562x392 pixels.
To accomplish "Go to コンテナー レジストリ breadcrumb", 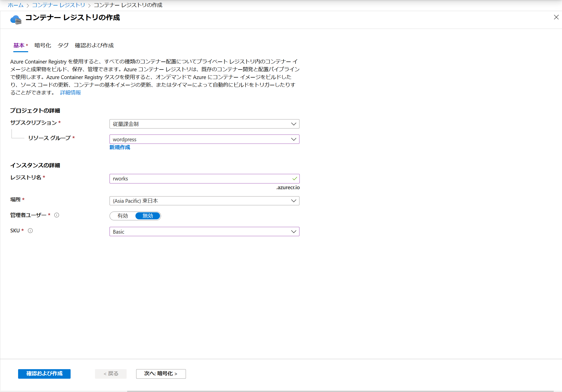I will [x=59, y=5].
